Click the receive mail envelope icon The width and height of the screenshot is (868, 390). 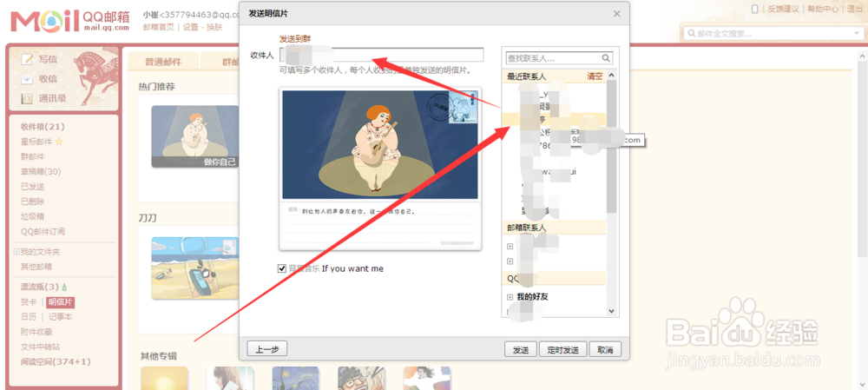(x=27, y=79)
